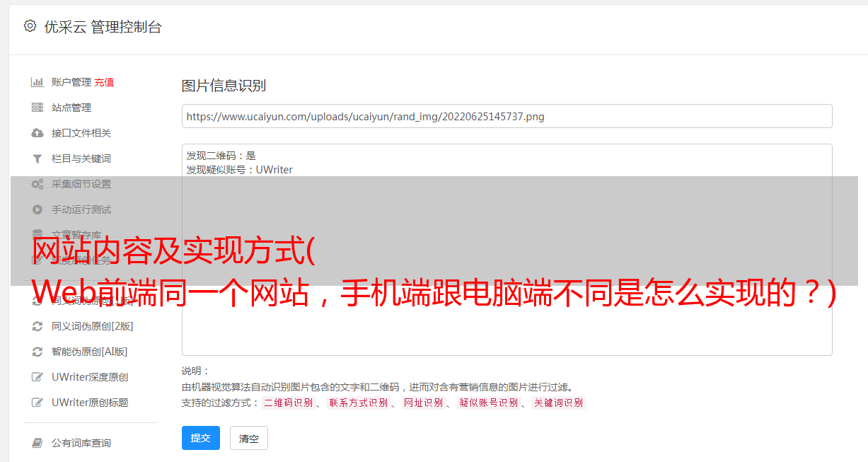Click the bar chart icon for 账户管理
The height and width of the screenshot is (462, 868).
coord(37,82)
